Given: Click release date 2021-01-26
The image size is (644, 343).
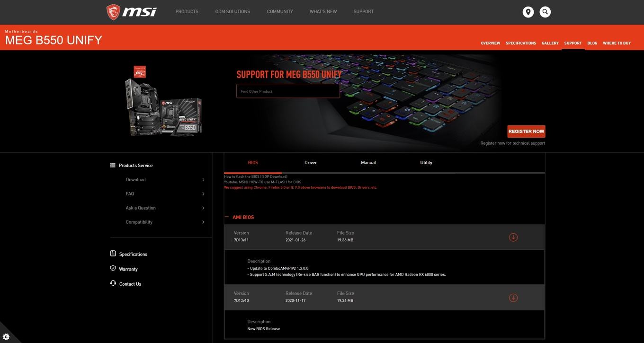Looking at the screenshot, I should (295, 240).
